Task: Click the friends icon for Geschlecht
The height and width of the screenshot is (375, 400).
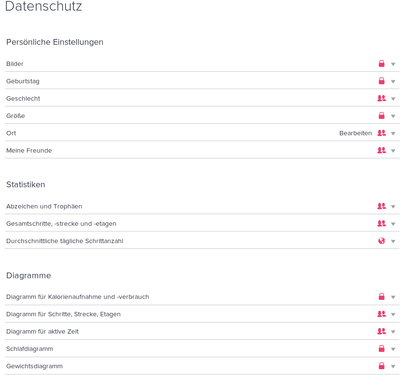Action: click(381, 98)
